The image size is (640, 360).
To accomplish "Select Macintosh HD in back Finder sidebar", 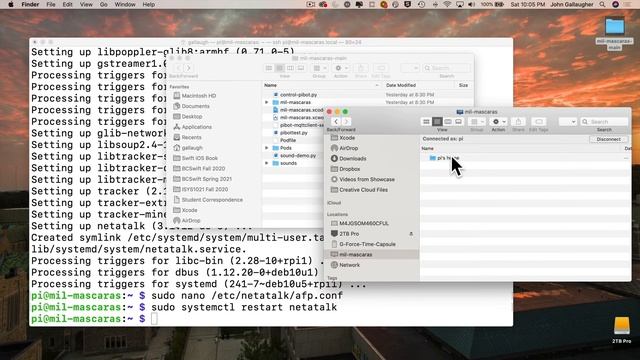I will [x=198, y=96].
